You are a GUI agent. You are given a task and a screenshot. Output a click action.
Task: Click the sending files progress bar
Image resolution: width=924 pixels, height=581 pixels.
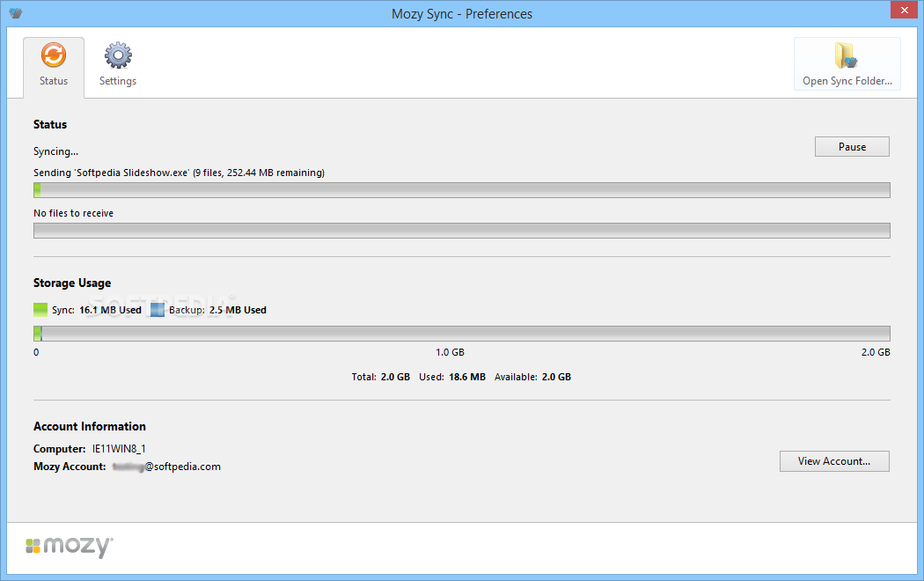(462, 190)
